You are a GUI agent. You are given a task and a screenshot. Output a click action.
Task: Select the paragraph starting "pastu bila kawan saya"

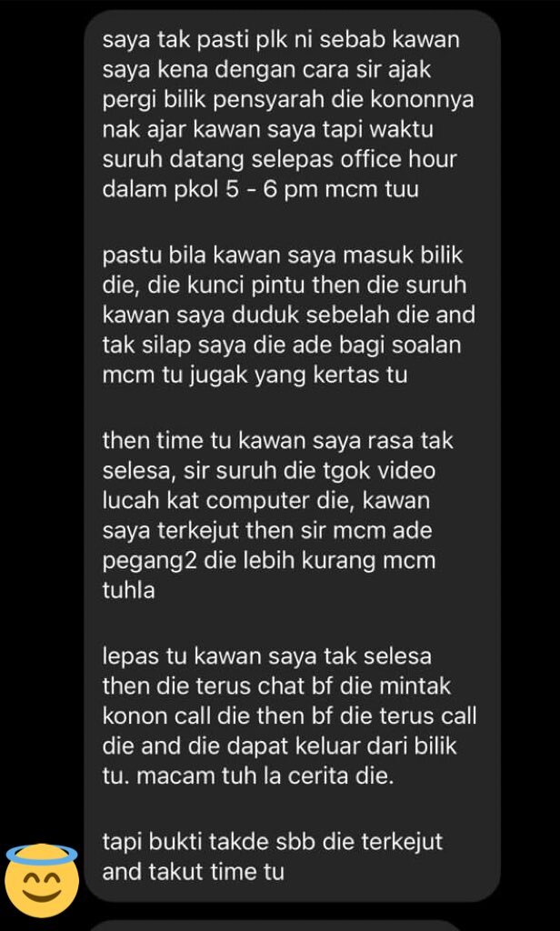coord(288,315)
